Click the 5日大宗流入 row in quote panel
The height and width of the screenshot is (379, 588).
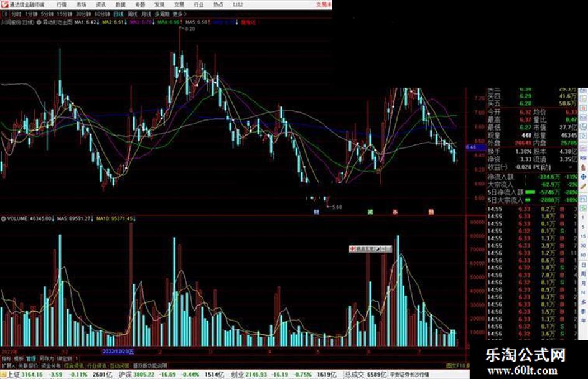coord(533,200)
